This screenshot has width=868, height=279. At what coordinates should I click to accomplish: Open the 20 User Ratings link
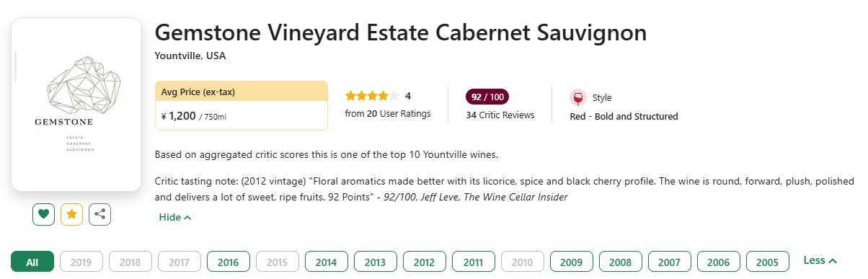388,114
